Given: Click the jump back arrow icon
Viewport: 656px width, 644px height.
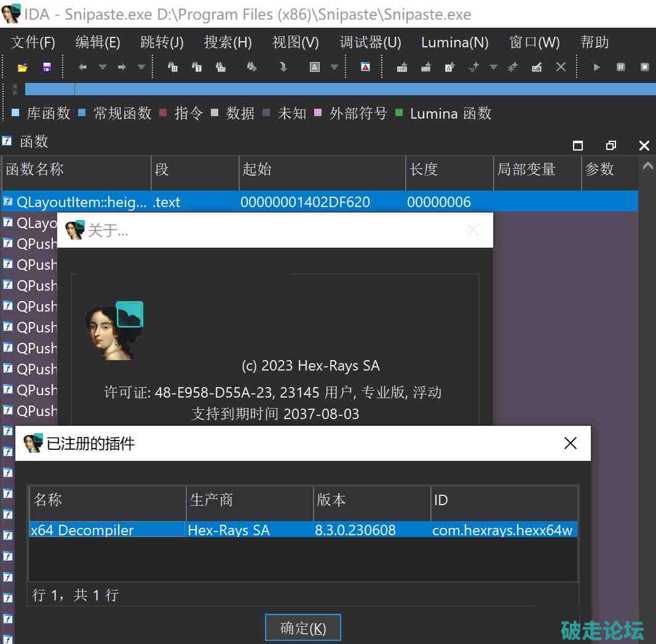Looking at the screenshot, I should [82, 68].
